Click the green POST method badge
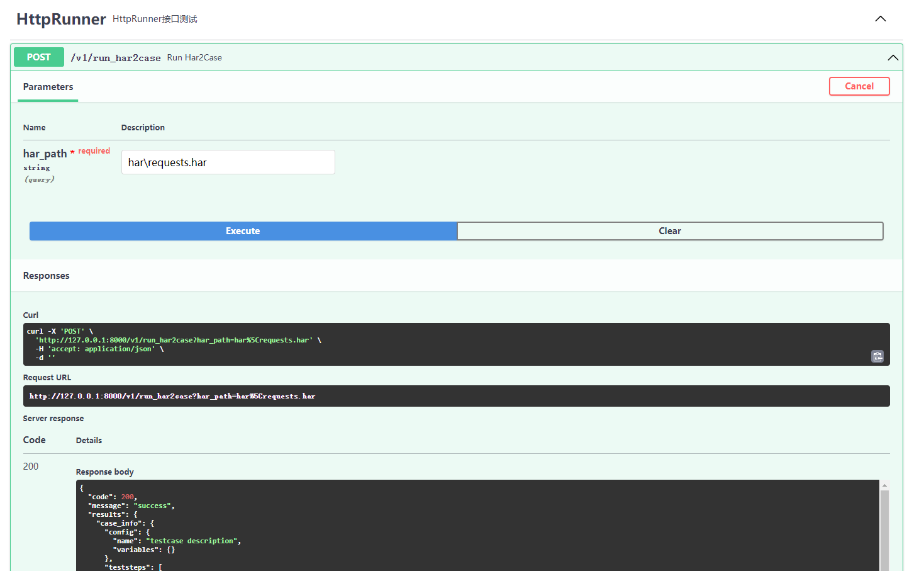Image resolution: width=924 pixels, height=571 pixels. 39,57
